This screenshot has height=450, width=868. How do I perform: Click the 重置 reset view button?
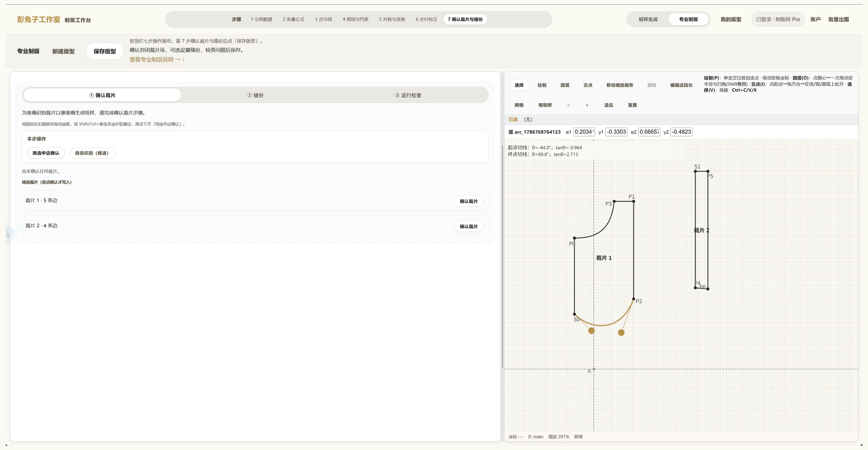(x=632, y=105)
